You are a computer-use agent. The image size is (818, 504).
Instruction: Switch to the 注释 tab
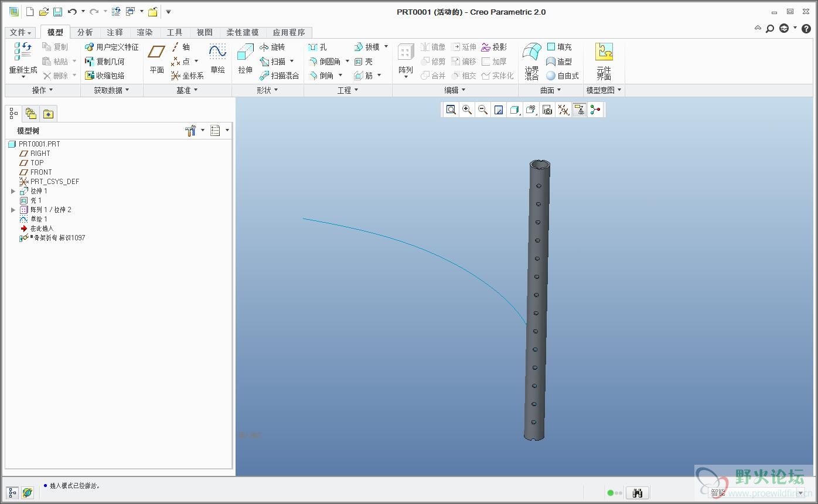click(x=115, y=32)
